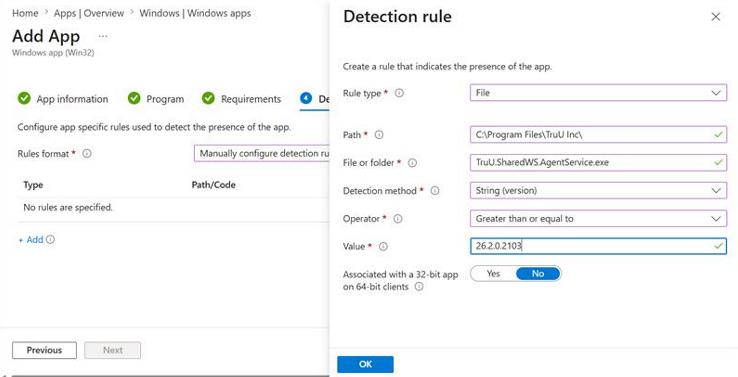The height and width of the screenshot is (377, 738).
Task: Click info icon beside the Add link
Action: pyautogui.click(x=50, y=240)
